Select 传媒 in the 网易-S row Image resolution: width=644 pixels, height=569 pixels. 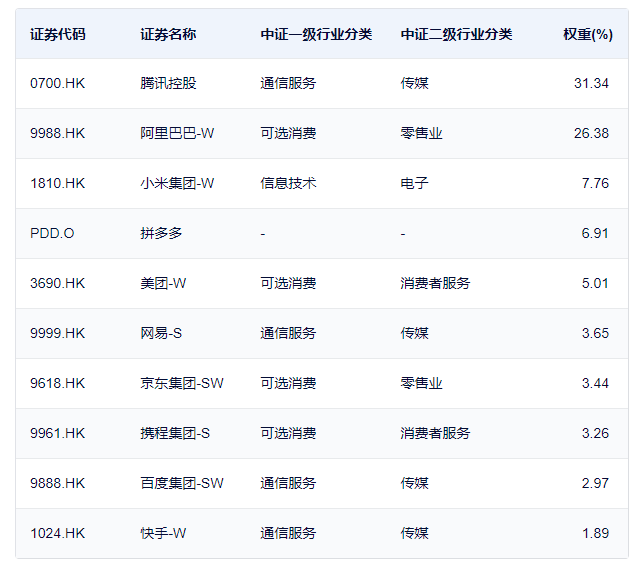414,333
